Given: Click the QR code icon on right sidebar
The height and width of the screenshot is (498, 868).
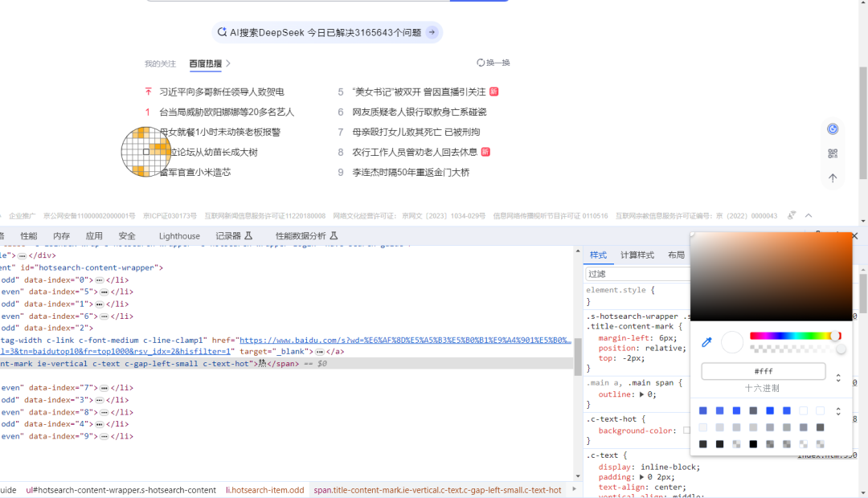Looking at the screenshot, I should [833, 153].
